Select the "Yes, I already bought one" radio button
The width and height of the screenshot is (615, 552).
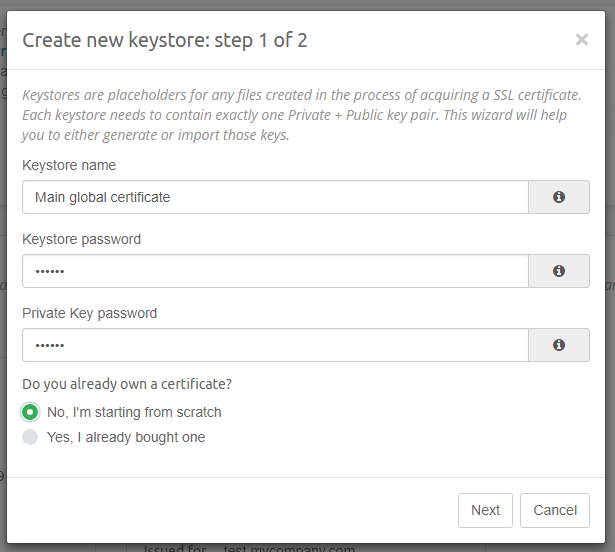click(x=31, y=437)
